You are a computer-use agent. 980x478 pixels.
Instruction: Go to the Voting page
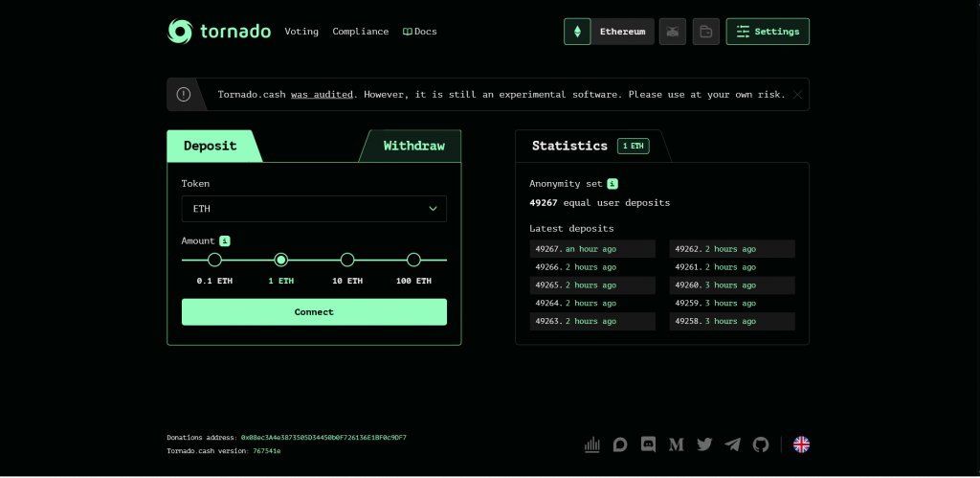[301, 32]
